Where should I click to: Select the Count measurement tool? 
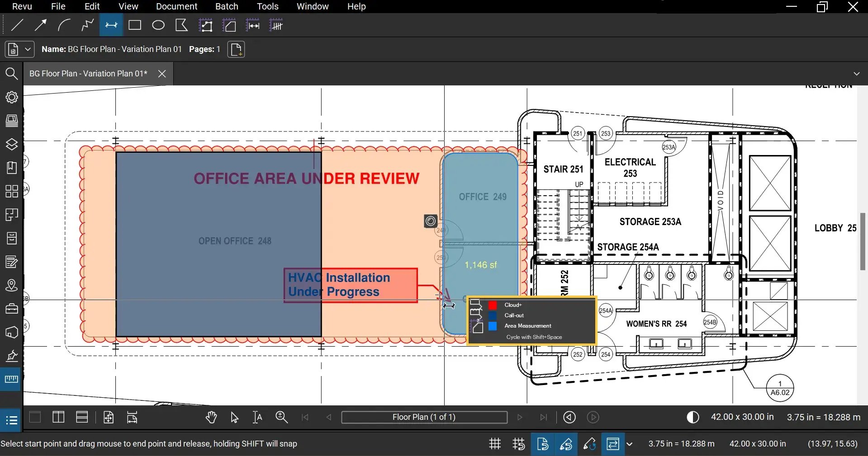(x=276, y=26)
